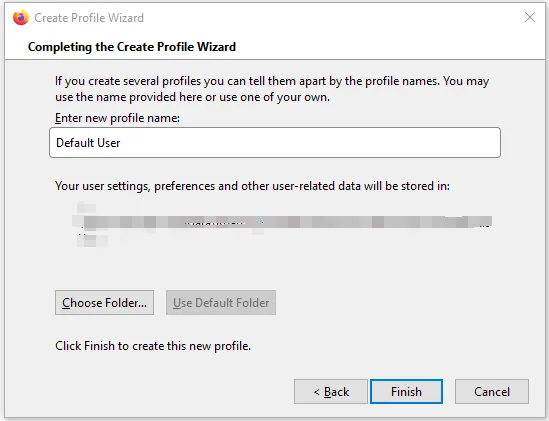Cancel the profile wizard

(x=492, y=392)
